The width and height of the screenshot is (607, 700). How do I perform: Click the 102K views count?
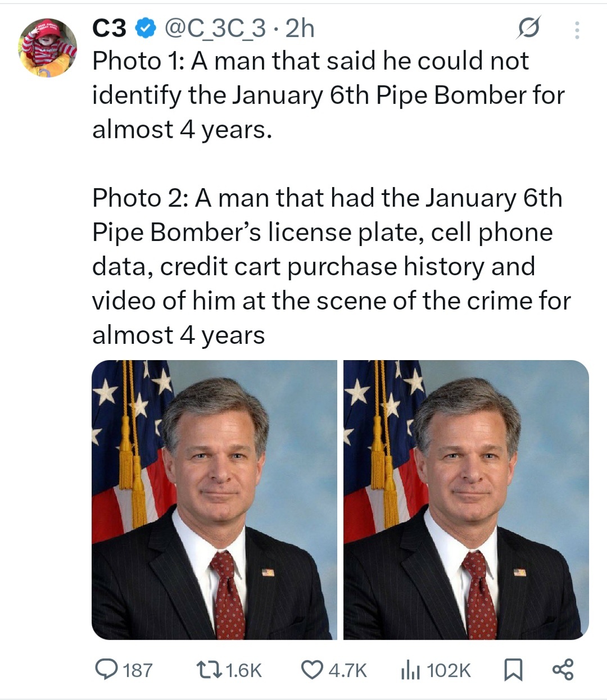[449, 670]
